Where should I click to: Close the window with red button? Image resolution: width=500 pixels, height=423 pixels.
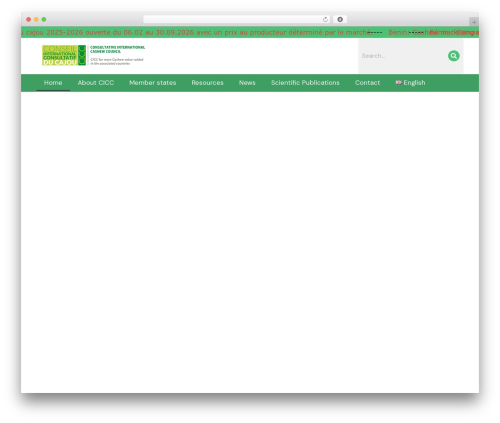(x=29, y=19)
